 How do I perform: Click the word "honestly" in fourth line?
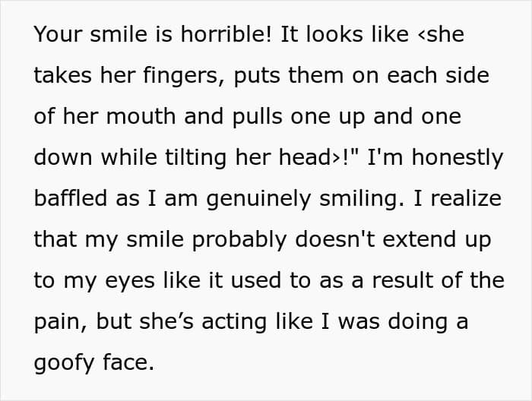(x=458, y=159)
